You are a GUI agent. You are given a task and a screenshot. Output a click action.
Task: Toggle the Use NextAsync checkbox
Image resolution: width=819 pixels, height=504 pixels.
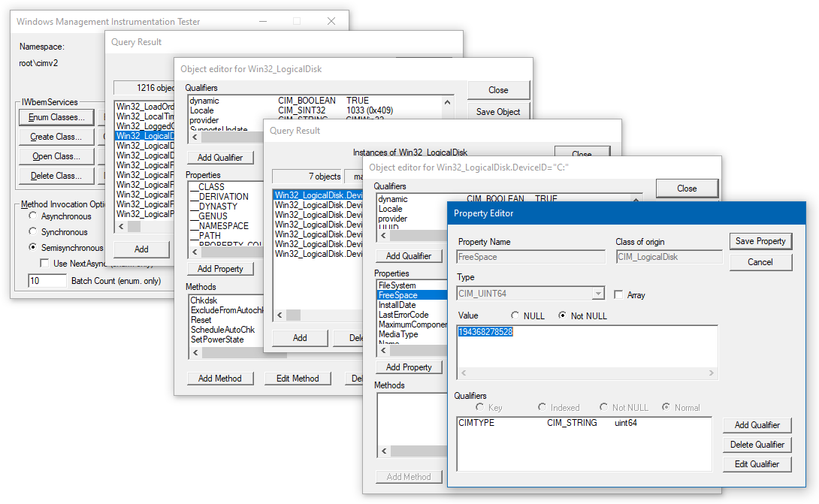pyautogui.click(x=45, y=263)
